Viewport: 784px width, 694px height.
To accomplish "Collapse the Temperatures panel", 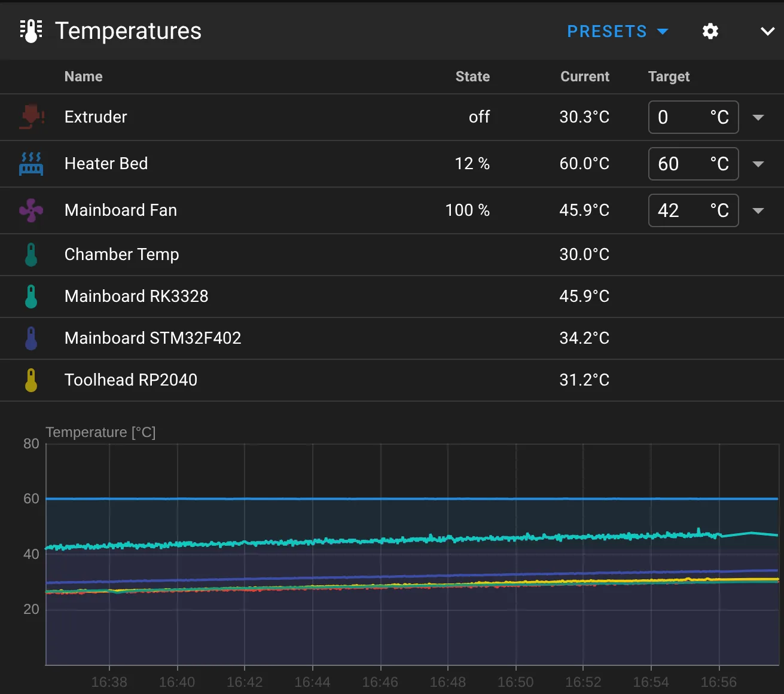I will pos(767,31).
